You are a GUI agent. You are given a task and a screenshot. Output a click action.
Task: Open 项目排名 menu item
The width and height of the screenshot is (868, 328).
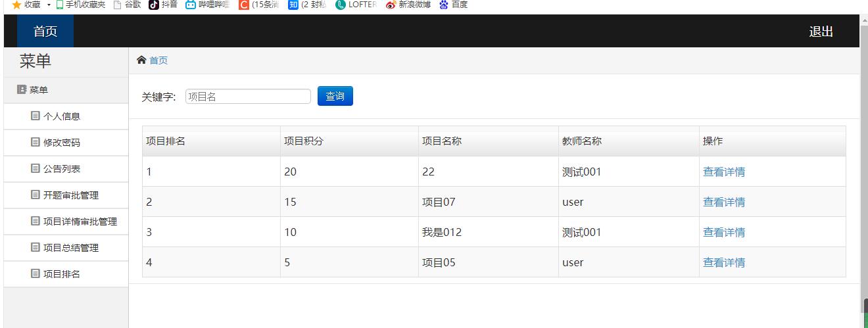66,274
